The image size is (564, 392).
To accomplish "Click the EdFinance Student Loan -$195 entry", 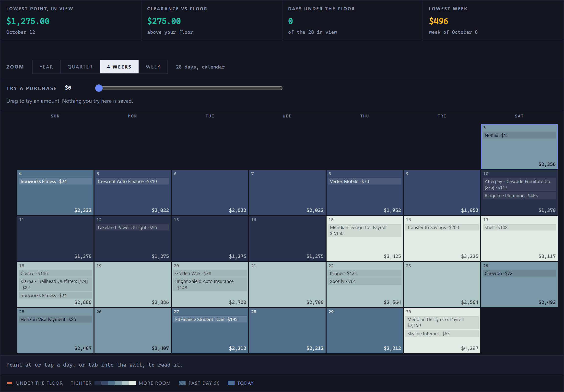I will pyautogui.click(x=210, y=319).
